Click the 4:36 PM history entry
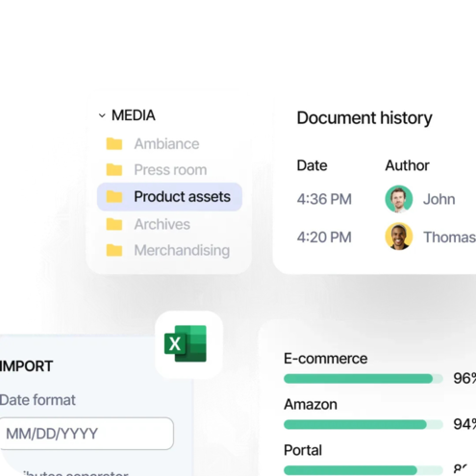 (324, 199)
